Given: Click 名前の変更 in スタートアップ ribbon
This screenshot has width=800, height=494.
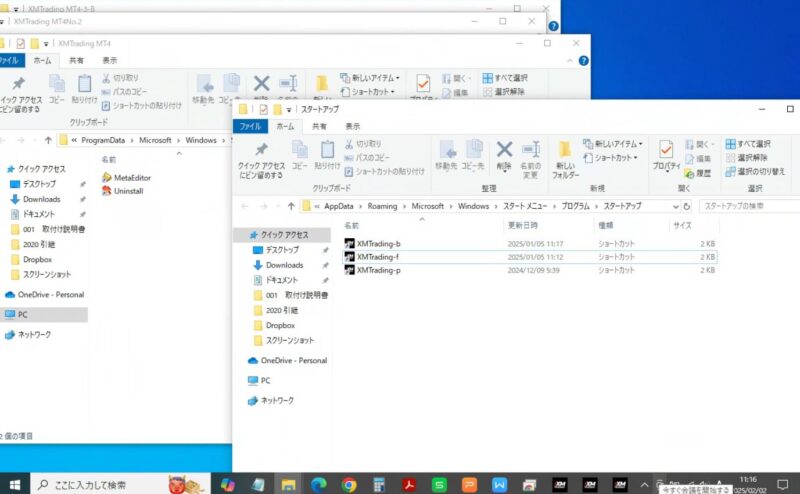Looking at the screenshot, I should coord(530,160).
